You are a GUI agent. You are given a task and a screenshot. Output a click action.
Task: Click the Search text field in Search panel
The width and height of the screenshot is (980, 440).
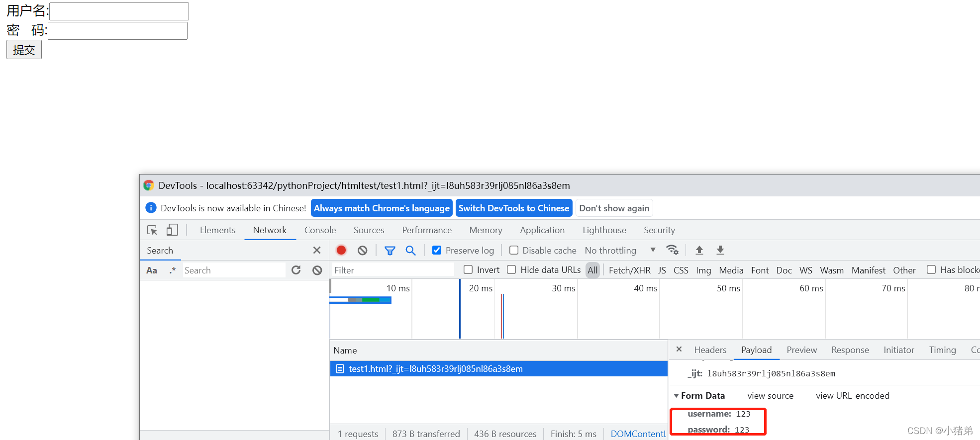click(x=234, y=270)
